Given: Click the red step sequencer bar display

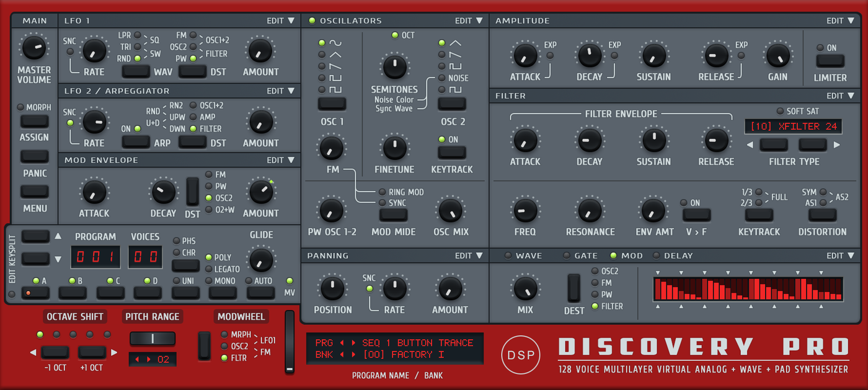Looking at the screenshot, I should (x=748, y=290).
